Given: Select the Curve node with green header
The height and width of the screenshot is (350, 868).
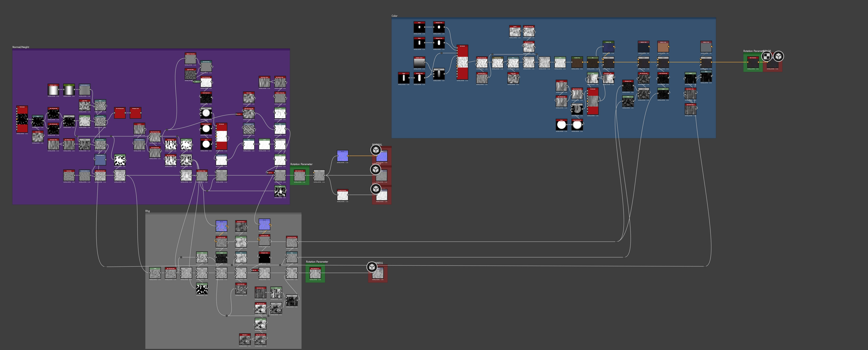Looking at the screenshot, I should tap(69, 90).
